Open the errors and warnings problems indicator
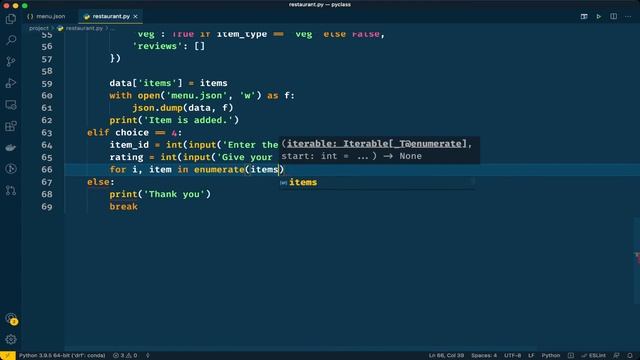 click(125, 356)
